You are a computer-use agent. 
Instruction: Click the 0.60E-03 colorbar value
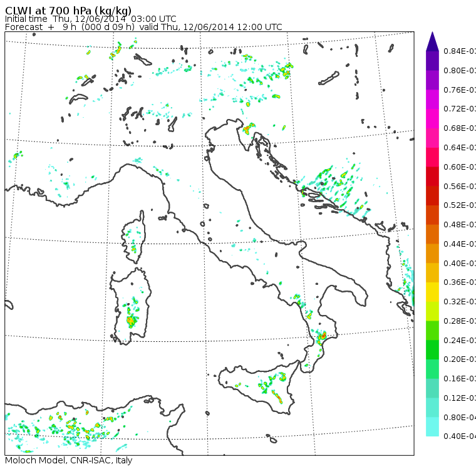[x=459, y=167]
